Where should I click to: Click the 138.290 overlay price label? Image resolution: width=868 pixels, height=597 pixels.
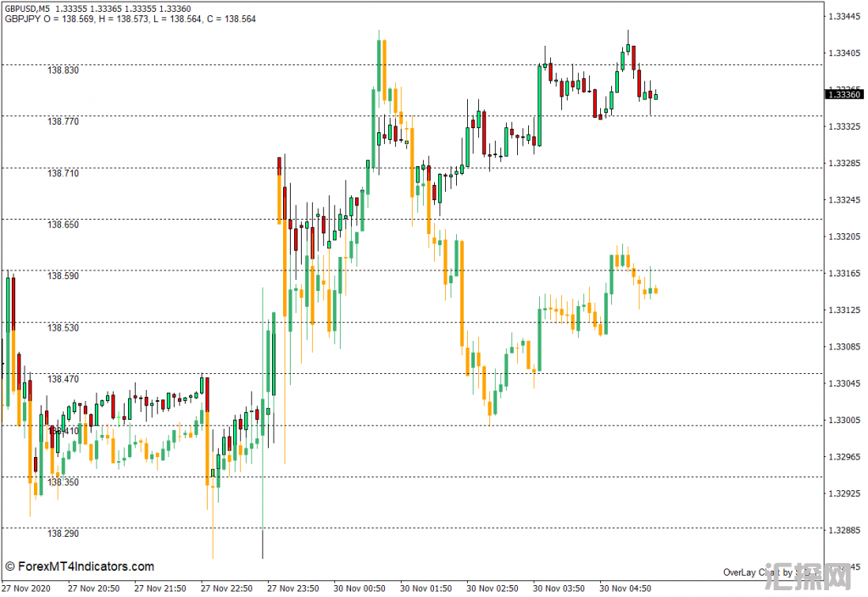(x=64, y=534)
